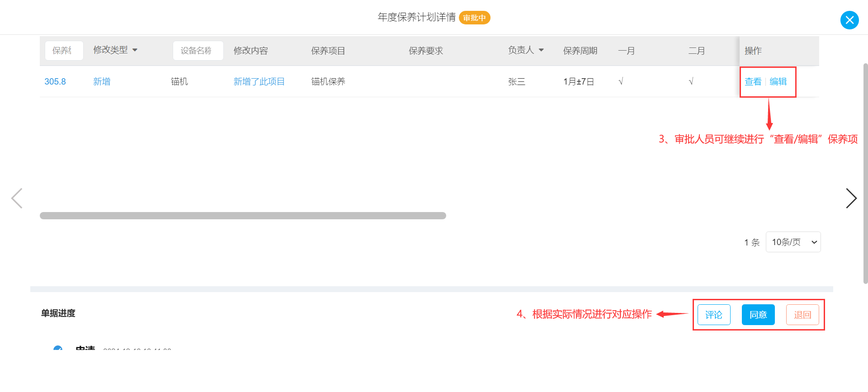Viewport: 868px width, 392px height.
Task: Click the 锚机保养 maintenance item cell
Action: coord(328,81)
